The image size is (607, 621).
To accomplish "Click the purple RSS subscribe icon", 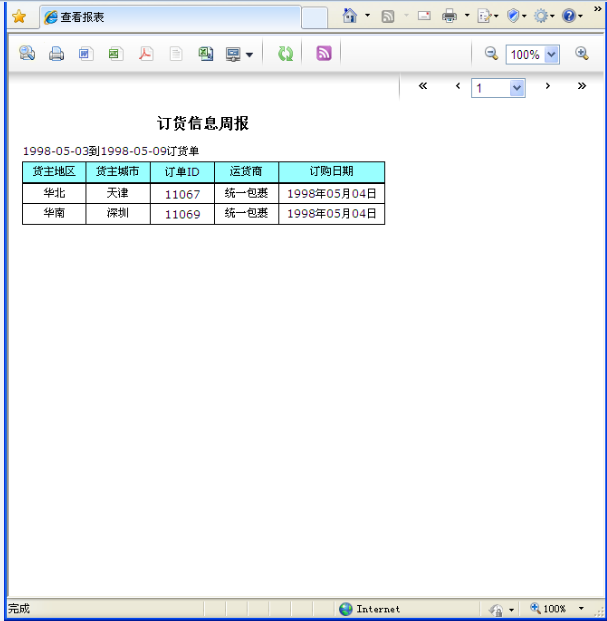I will (324, 53).
